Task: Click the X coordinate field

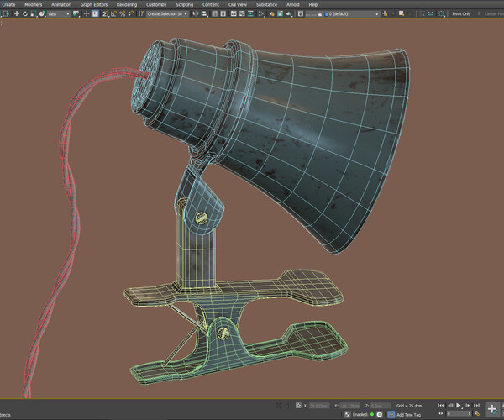Action: pyautogui.click(x=319, y=406)
